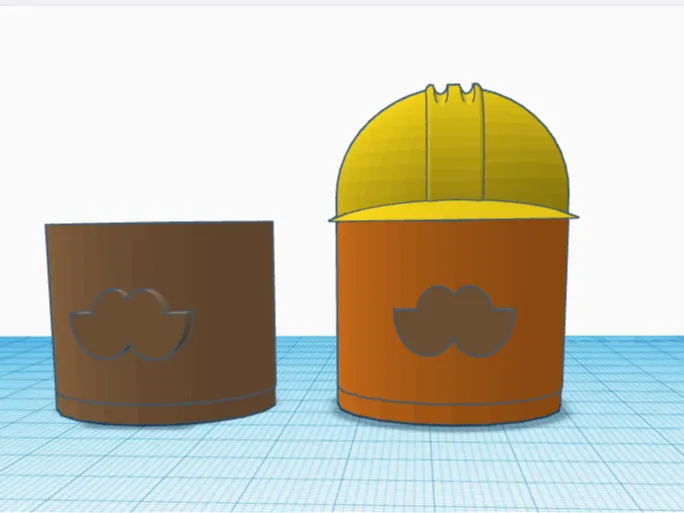Click the mustache on the brown cylinder
684x513 pixels.
point(131,324)
